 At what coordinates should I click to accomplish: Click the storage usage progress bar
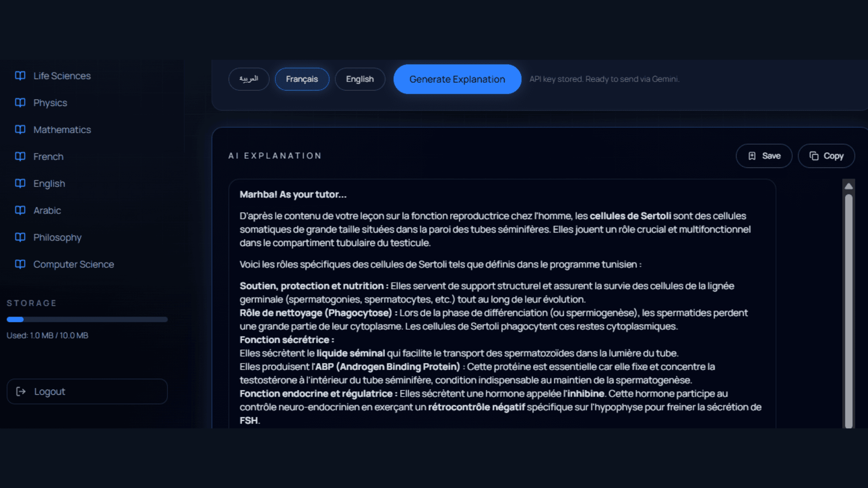[87, 320]
